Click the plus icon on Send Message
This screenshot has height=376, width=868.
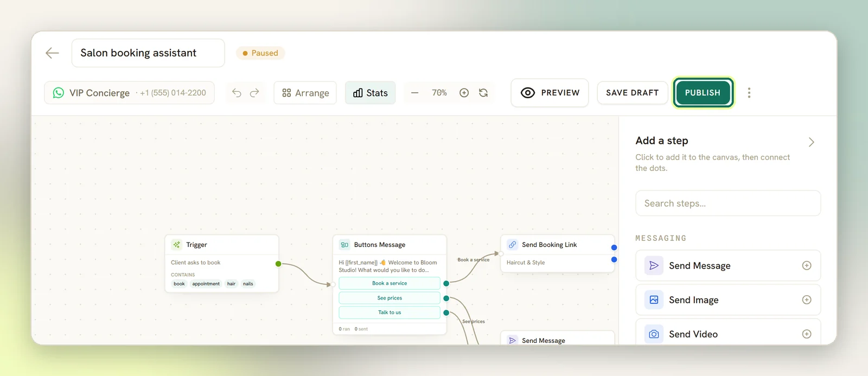tap(807, 265)
